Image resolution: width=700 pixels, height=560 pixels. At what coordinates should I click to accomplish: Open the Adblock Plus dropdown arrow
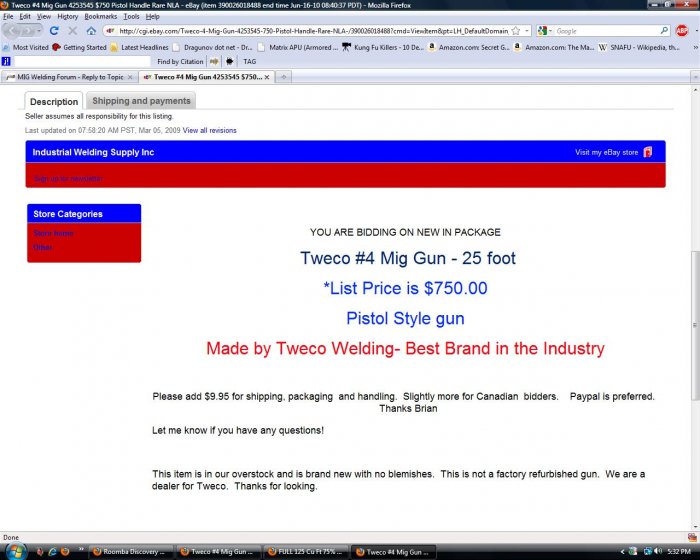point(696,31)
